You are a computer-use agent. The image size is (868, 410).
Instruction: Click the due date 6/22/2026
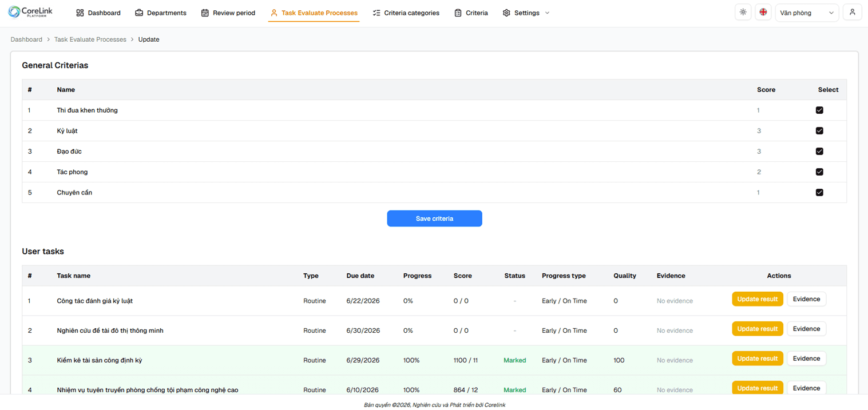click(x=363, y=301)
